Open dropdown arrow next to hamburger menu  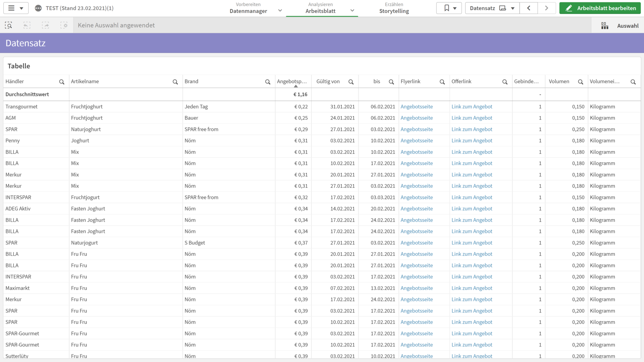[x=21, y=8]
